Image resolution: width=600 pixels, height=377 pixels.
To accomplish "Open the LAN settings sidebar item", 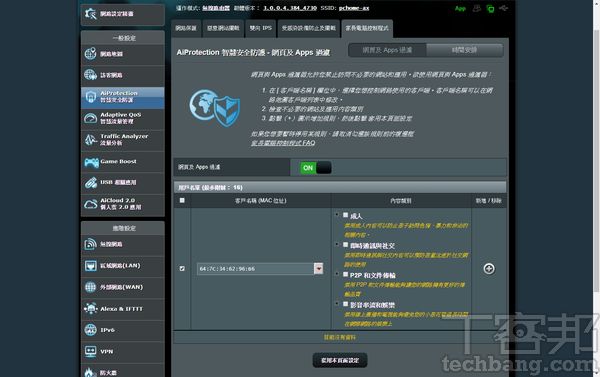I will tap(122, 266).
